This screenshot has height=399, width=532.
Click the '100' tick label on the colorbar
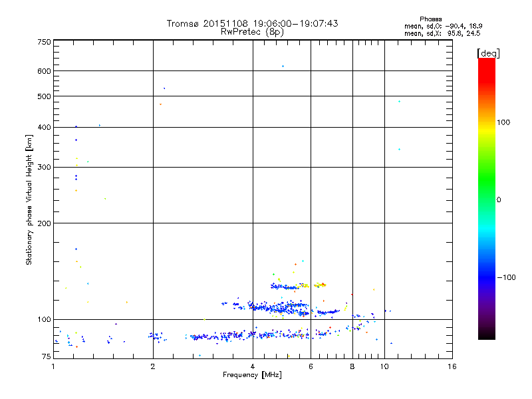503,122
